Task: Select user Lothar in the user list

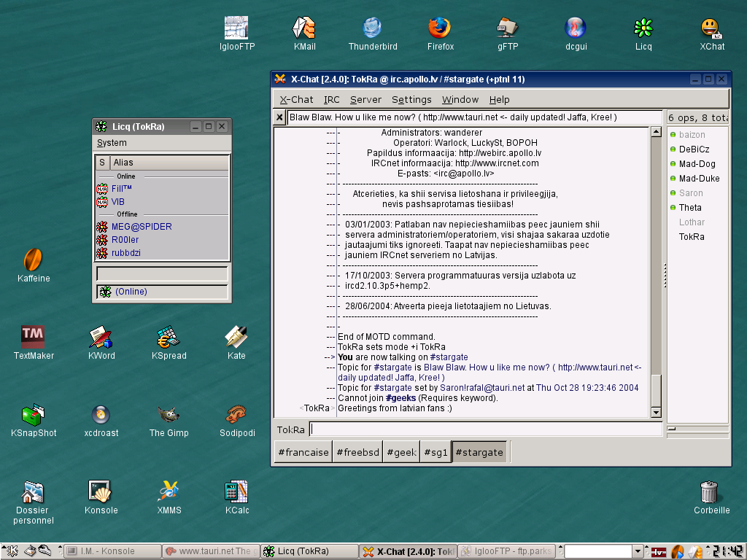Action: point(697,222)
